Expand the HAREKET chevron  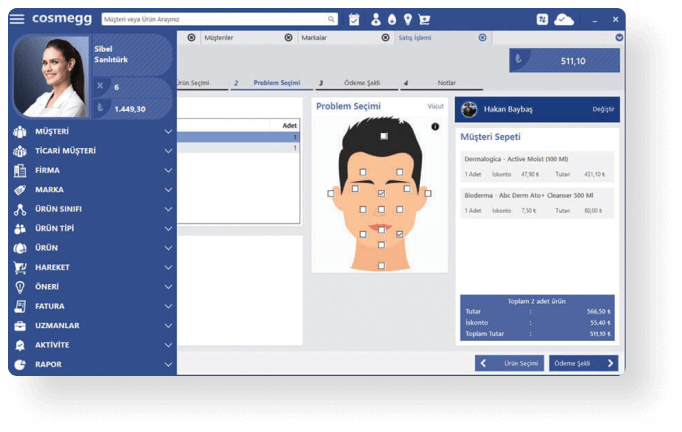point(168,268)
